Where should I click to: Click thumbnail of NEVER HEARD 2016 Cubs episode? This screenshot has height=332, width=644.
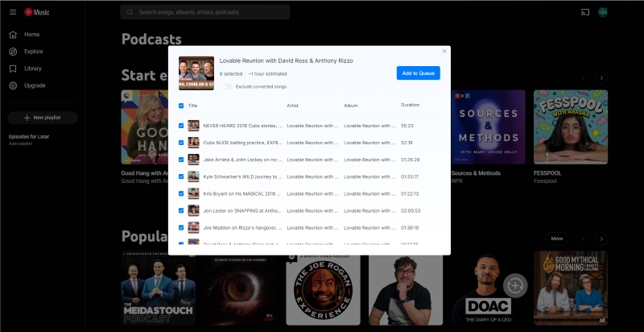[193, 126]
